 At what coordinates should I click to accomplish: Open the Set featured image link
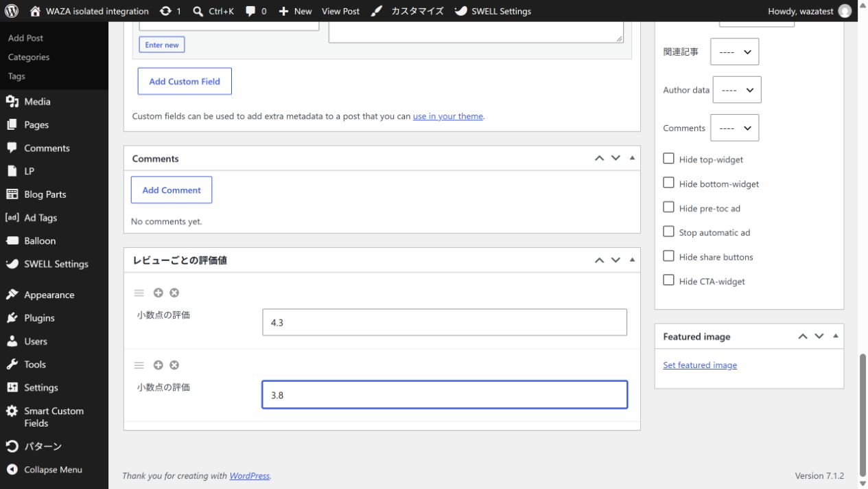[x=700, y=365]
